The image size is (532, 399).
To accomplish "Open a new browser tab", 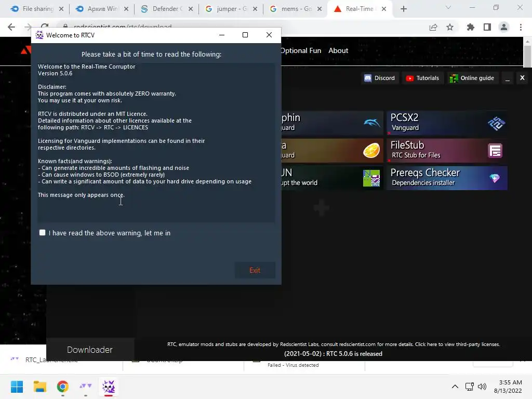I will coord(403,9).
